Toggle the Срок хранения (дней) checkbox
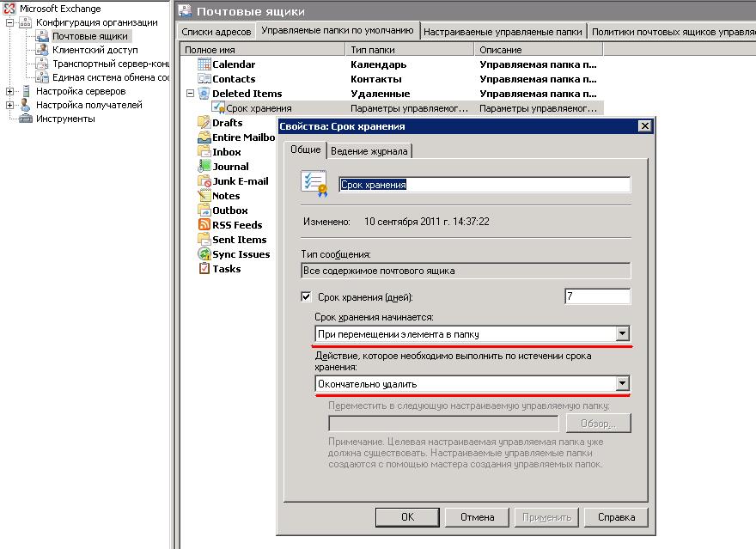Viewport: 756px width, 549px height. 306,296
